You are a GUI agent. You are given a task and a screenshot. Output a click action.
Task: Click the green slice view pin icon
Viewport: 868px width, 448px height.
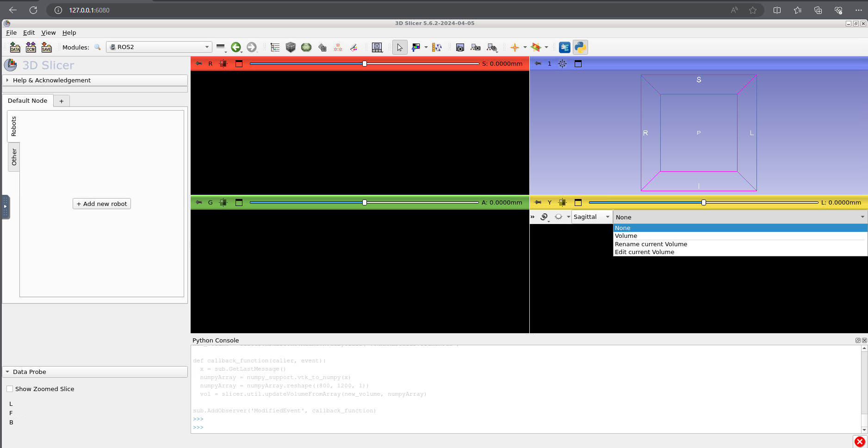tap(199, 202)
